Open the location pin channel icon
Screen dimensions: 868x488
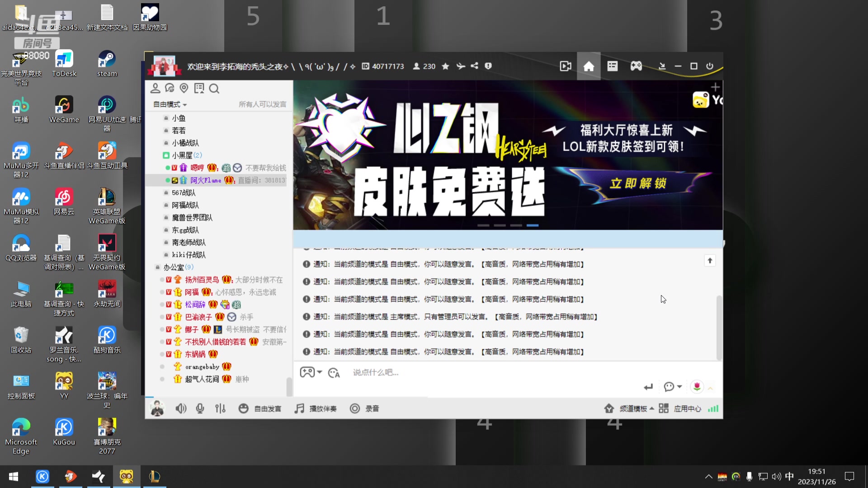[184, 88]
